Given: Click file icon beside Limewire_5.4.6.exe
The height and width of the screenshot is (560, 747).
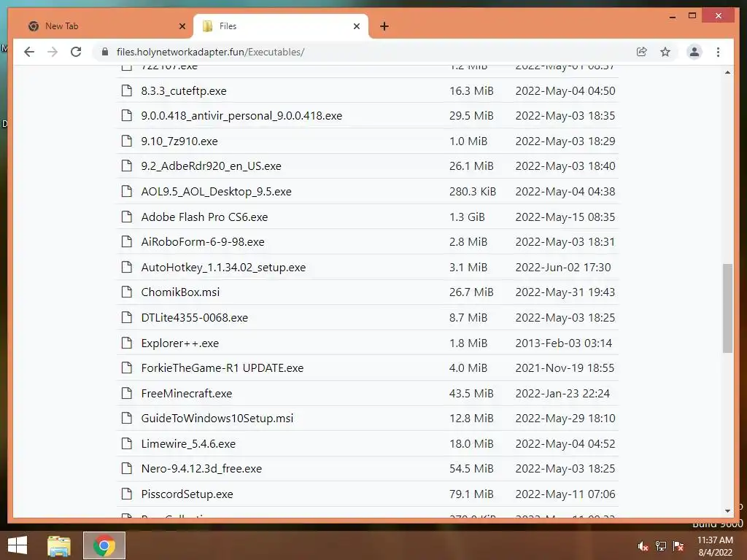Looking at the screenshot, I should [x=127, y=443].
